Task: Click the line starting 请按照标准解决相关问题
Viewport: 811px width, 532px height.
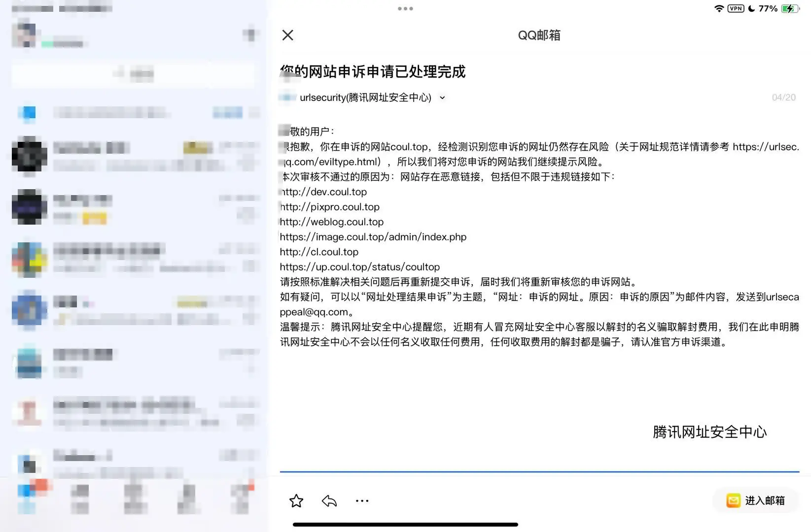Action: (x=459, y=282)
